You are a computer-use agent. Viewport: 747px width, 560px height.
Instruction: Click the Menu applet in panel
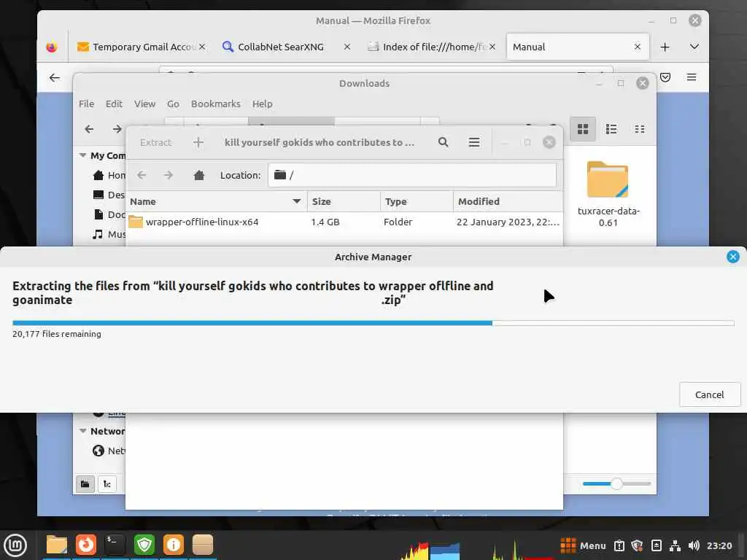(583, 545)
